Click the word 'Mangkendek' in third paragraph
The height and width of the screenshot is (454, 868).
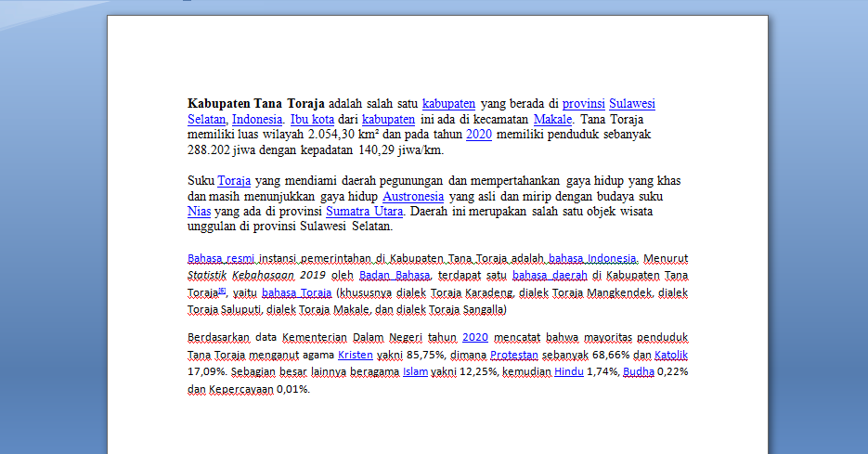619,292
